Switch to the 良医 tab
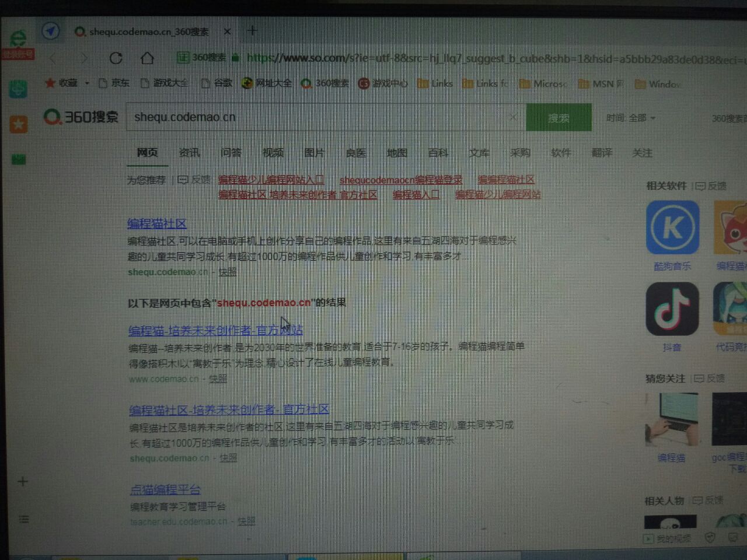The image size is (747, 560). [x=355, y=153]
